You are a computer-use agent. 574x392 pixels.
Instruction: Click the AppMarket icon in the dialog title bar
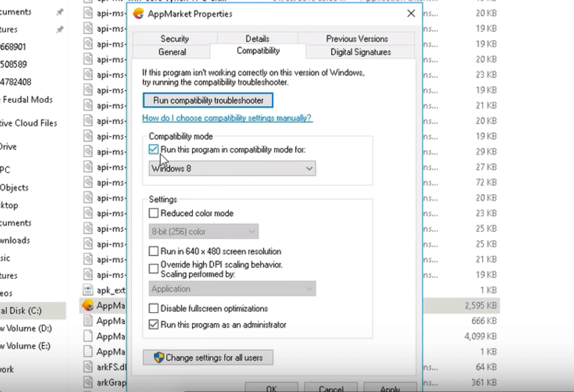coord(138,13)
